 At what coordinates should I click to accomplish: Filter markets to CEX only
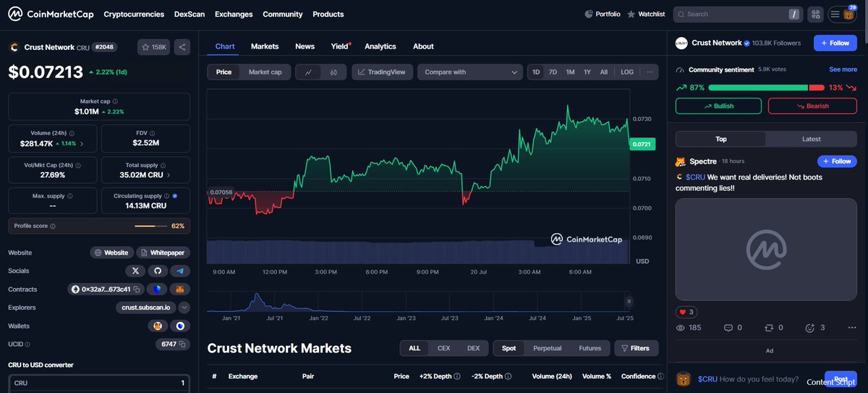pos(443,348)
